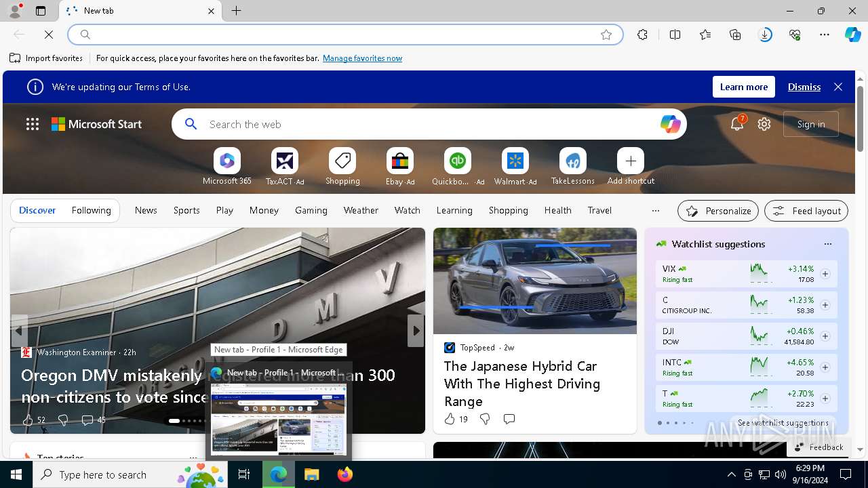This screenshot has height=488, width=868.
Task: Add Citigroup to watchlist
Action: [x=825, y=305]
